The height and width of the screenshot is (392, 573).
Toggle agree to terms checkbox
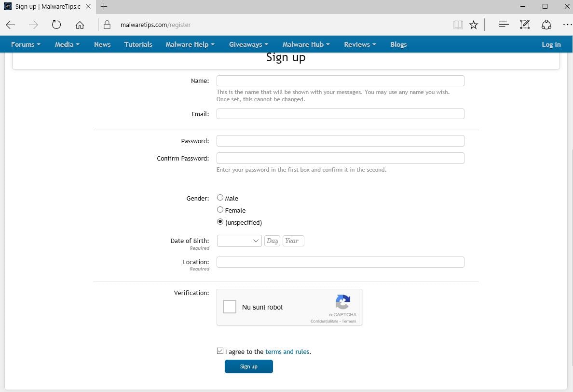[x=220, y=351]
